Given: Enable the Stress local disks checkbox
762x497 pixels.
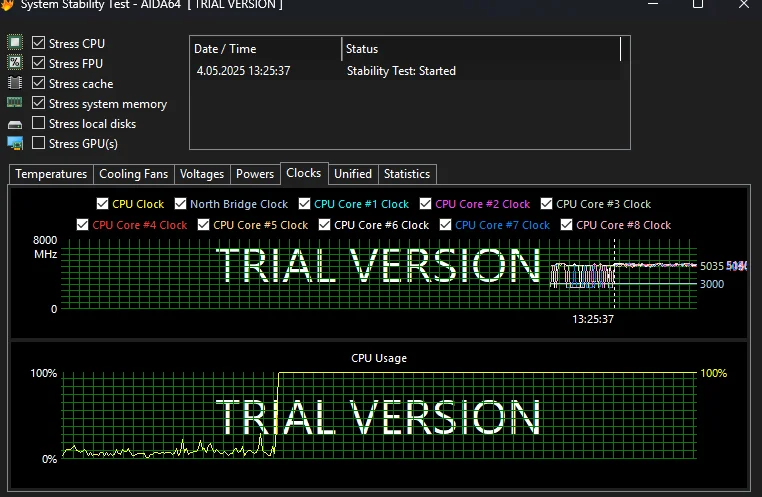Looking at the screenshot, I should 38,123.
